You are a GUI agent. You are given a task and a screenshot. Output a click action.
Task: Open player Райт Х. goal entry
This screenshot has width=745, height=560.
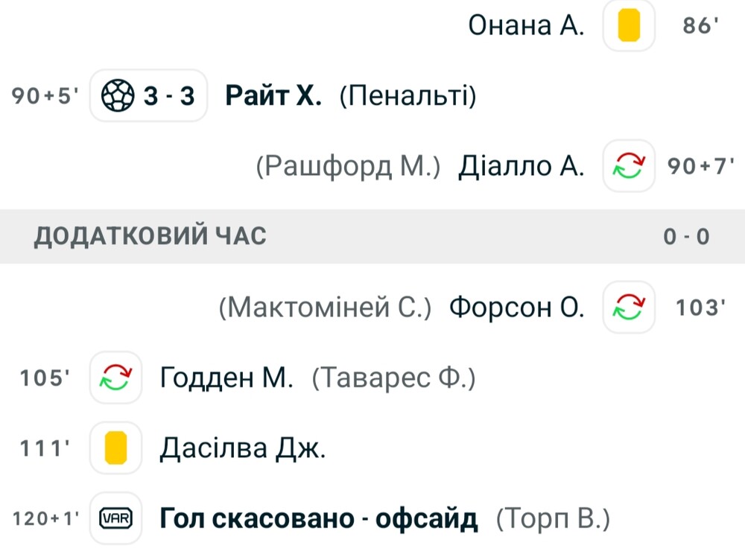(273, 95)
